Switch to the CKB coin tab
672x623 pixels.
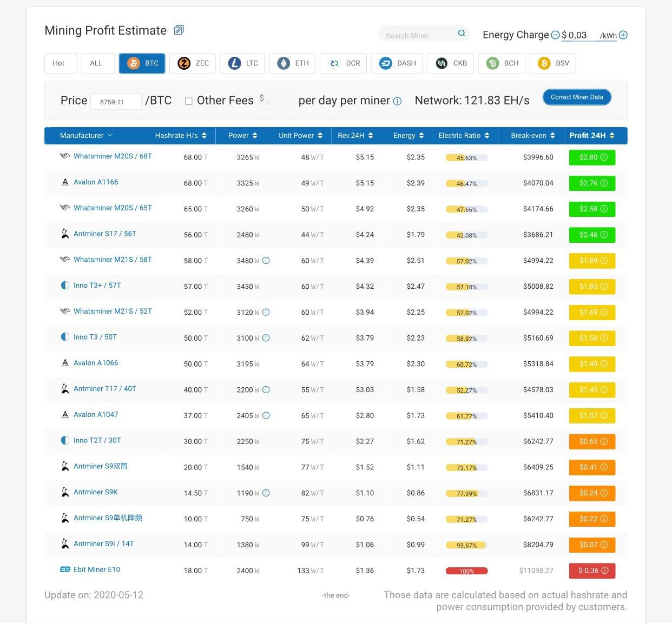pos(451,63)
